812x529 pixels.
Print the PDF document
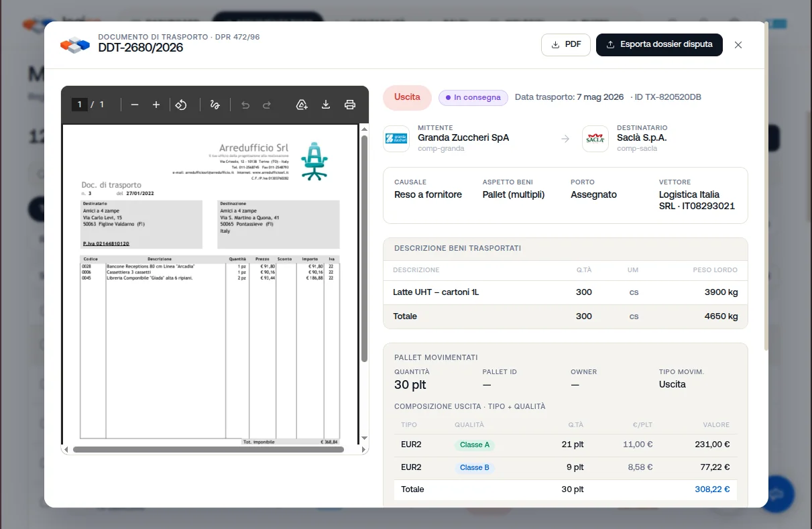(350, 105)
